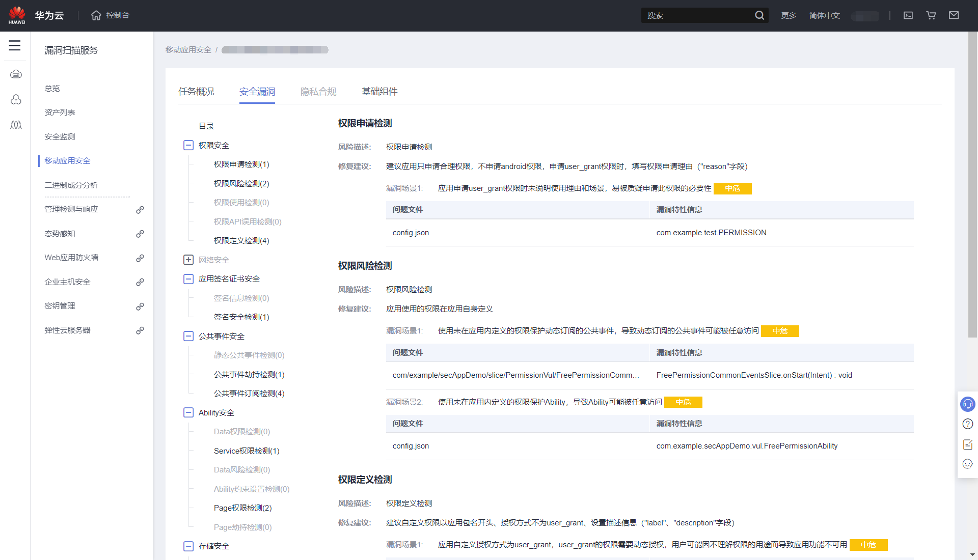The image size is (978, 560).
Task: Collapse the Ability安全 tree node
Action: coord(188,413)
